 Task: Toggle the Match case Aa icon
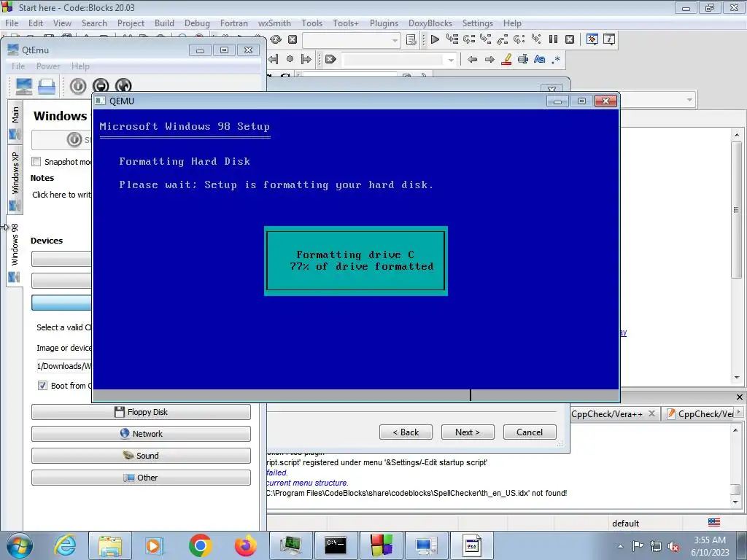[539, 60]
